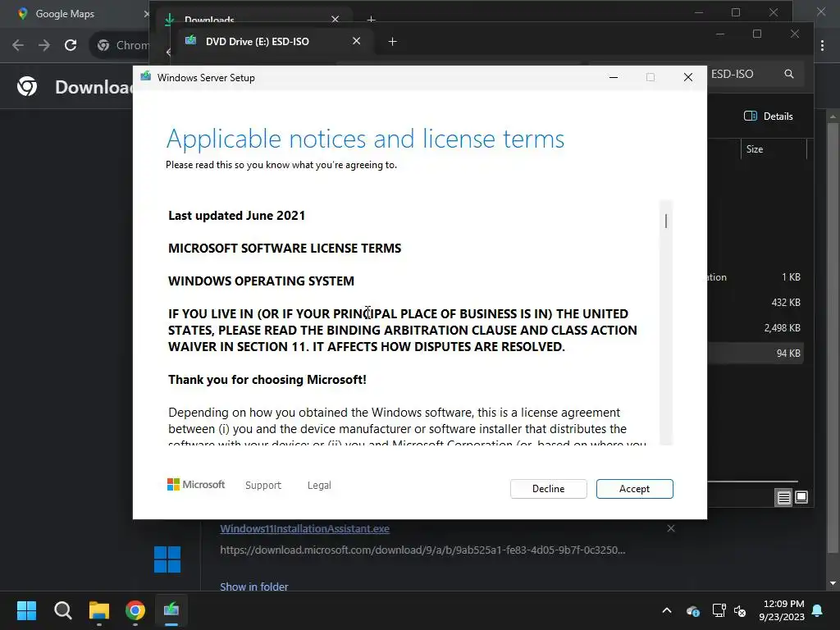Click the Chrome downloads page scrollbar
The image size is (840, 630).
[x=833, y=337]
